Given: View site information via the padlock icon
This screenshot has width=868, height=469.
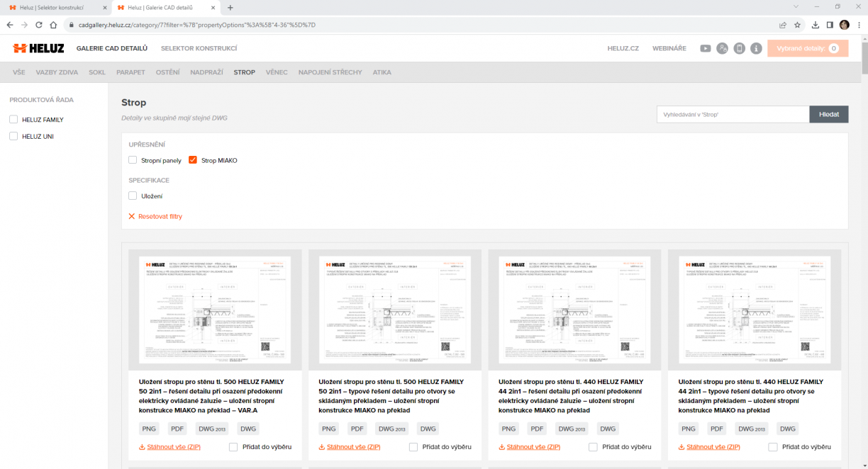Looking at the screenshot, I should (x=71, y=24).
